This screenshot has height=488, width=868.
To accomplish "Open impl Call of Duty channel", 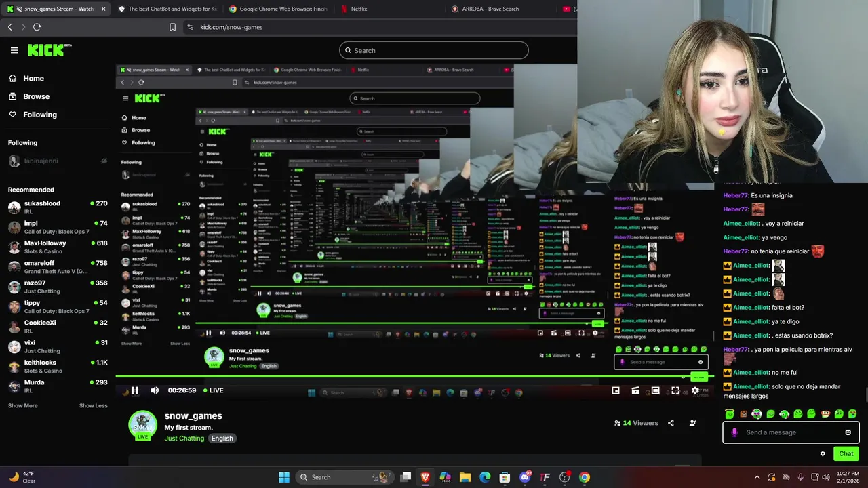I will (58, 227).
